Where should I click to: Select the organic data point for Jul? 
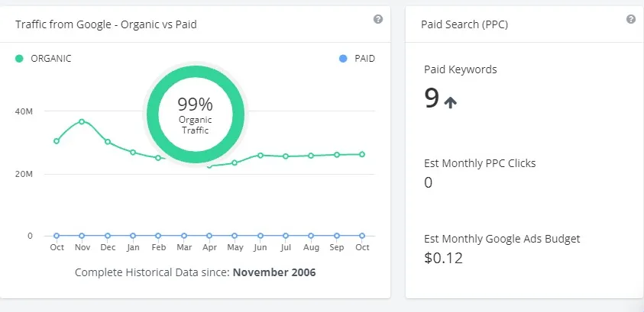click(286, 156)
